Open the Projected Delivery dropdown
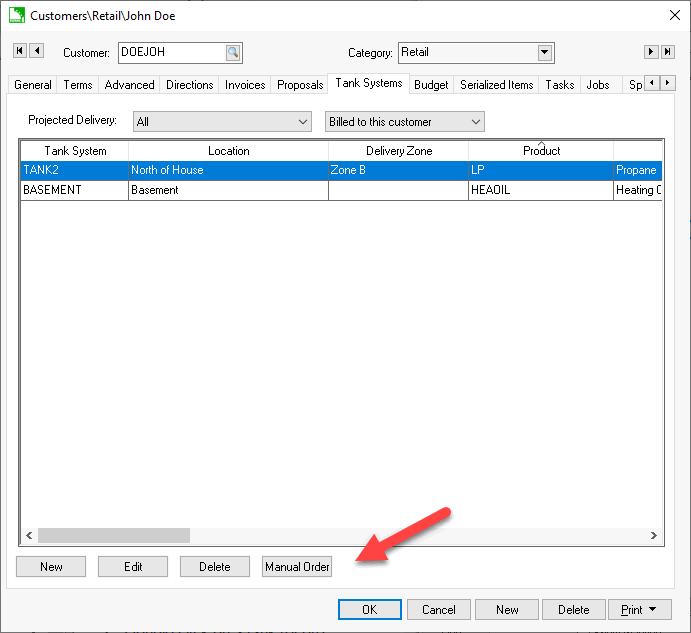Screen dimensions: 691x633 coord(304,122)
